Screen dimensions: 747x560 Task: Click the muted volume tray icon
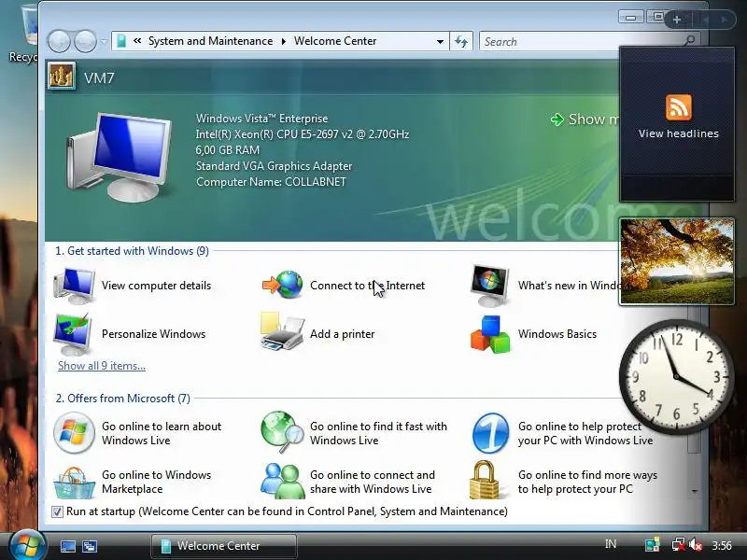coord(696,545)
